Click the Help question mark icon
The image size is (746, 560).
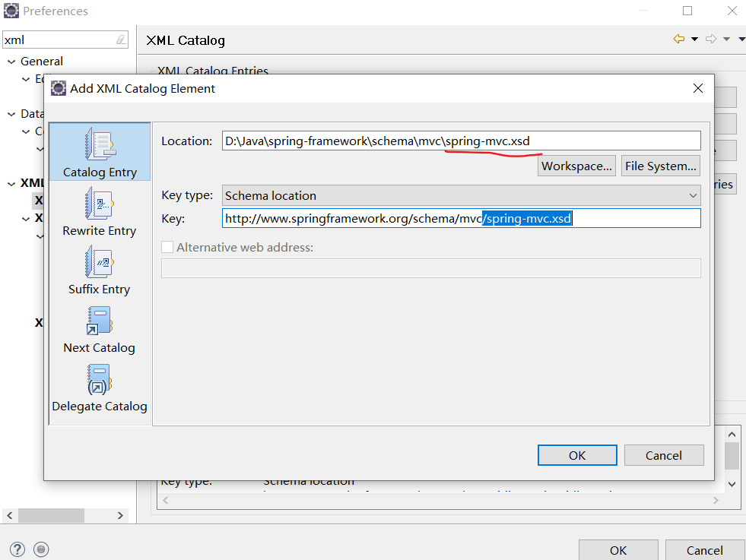point(17,549)
